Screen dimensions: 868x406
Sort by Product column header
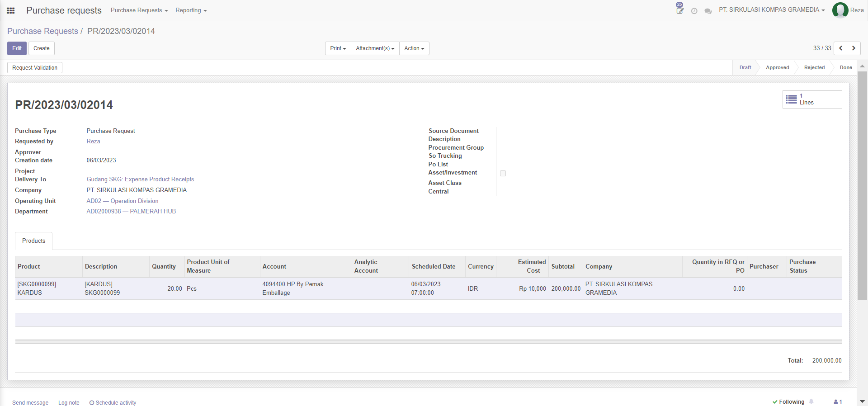49,267
